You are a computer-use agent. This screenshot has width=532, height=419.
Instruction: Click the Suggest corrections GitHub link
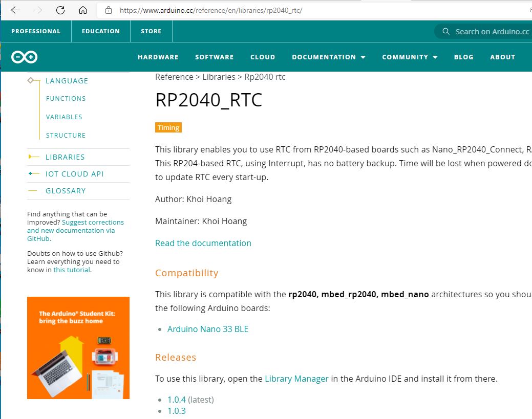click(x=93, y=222)
